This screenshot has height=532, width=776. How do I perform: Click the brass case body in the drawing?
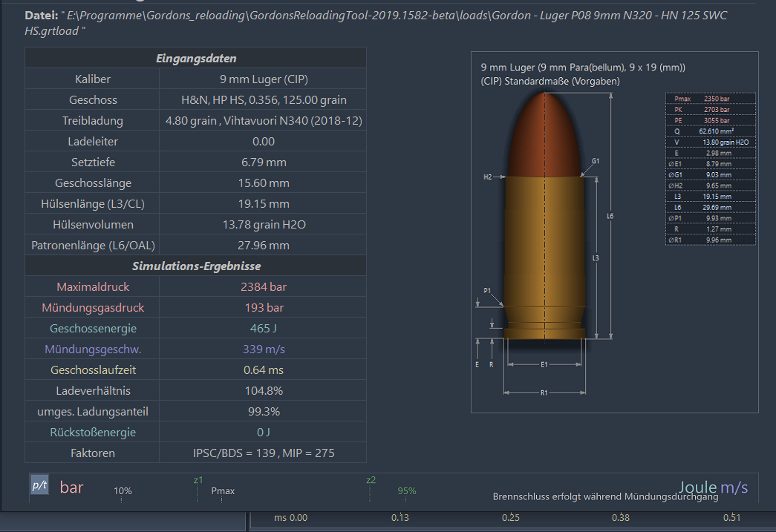544,252
